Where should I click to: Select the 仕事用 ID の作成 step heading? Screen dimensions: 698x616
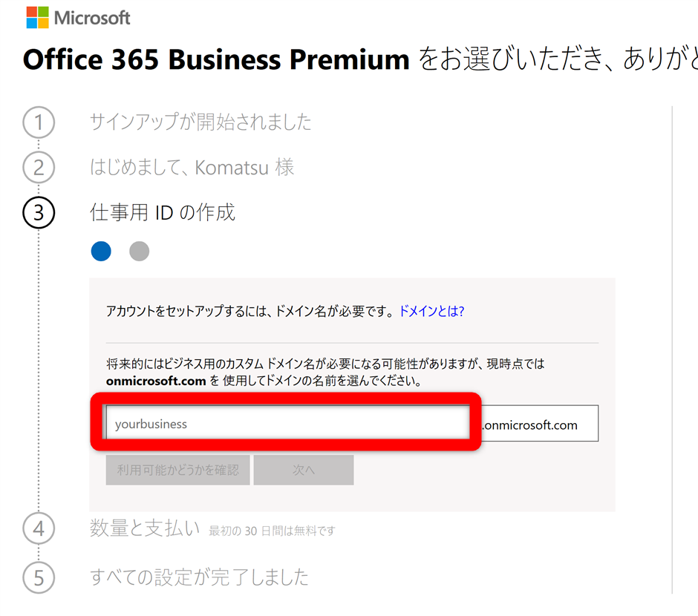[x=163, y=213]
